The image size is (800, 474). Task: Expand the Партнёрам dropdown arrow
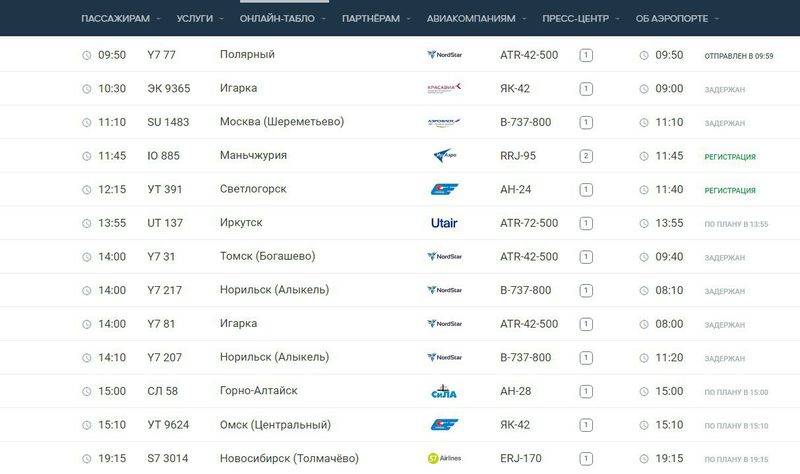tap(409, 19)
